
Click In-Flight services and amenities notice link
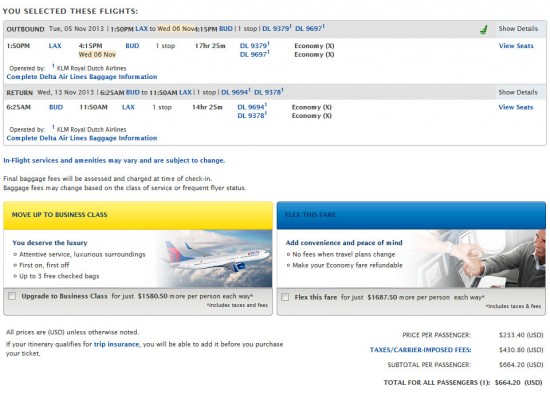pyautogui.click(x=114, y=160)
